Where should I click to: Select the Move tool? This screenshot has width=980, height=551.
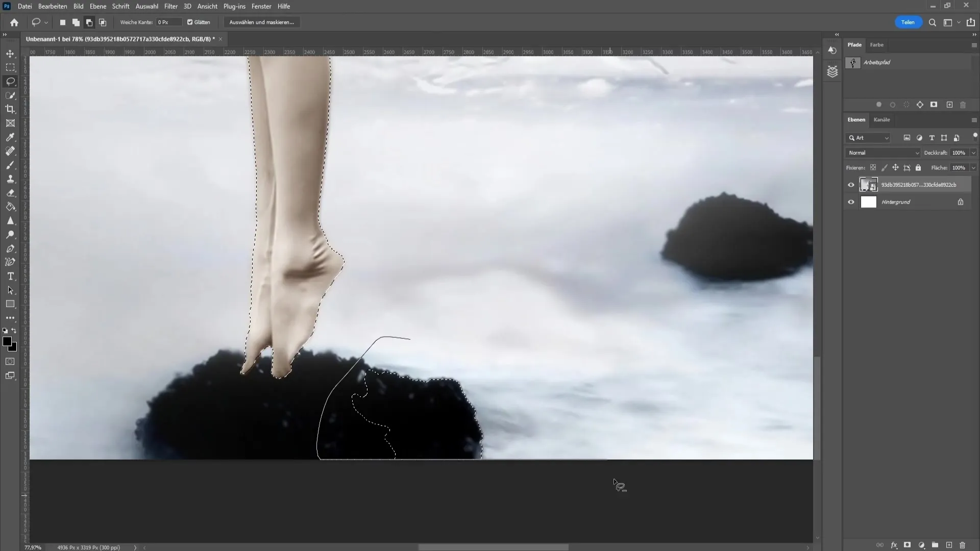pos(10,53)
